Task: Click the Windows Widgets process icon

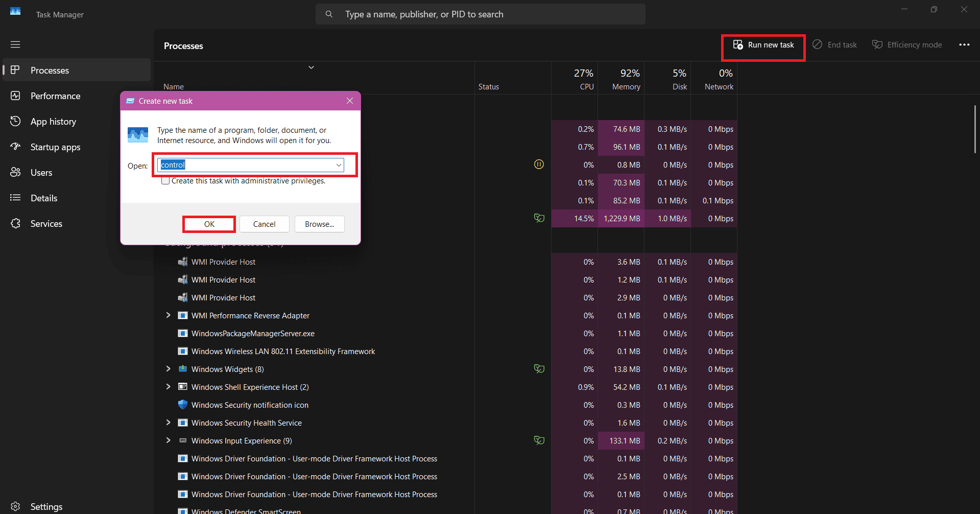Action: [x=182, y=369]
